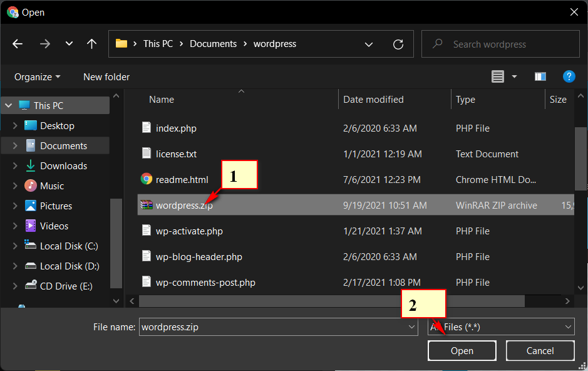Select wordpress in the address path

tap(274, 44)
